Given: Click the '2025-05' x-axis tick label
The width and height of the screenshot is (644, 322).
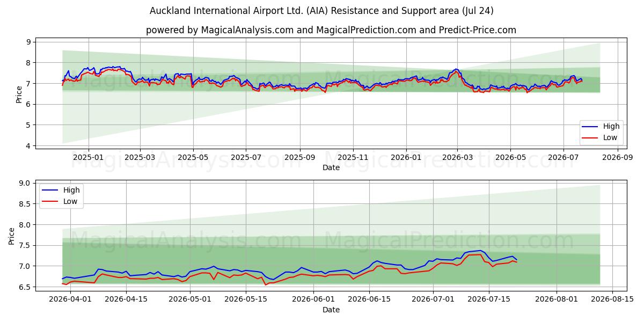Looking at the screenshot, I should tap(193, 158).
